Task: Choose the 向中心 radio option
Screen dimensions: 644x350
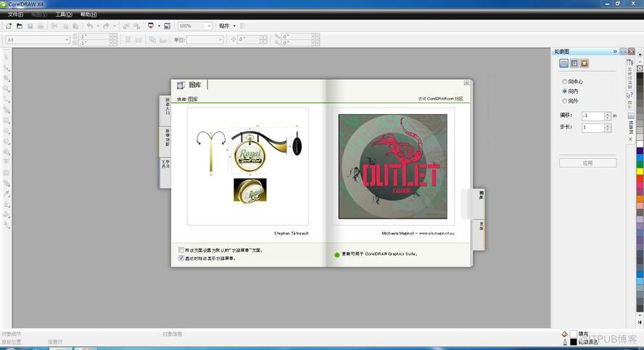Action: 565,81
